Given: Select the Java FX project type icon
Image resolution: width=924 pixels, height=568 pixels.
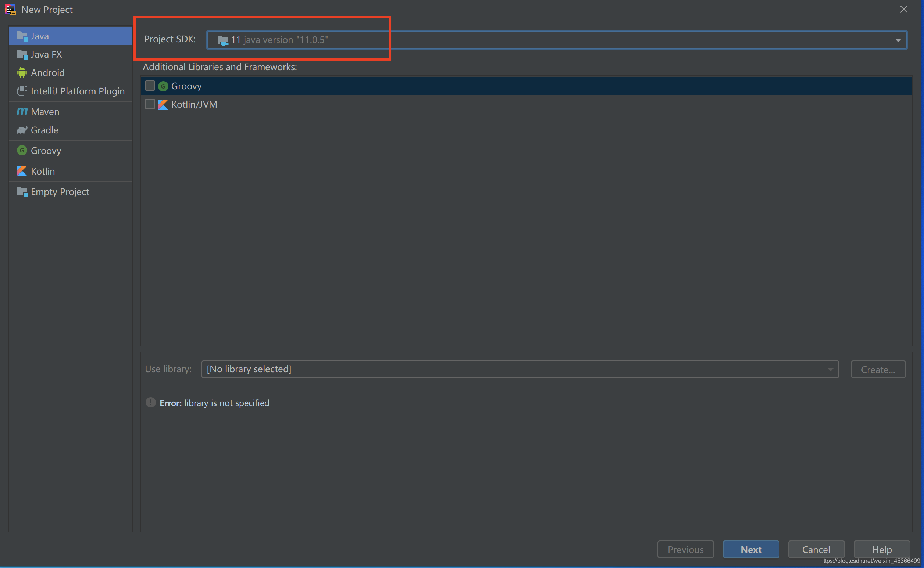Looking at the screenshot, I should (x=22, y=55).
